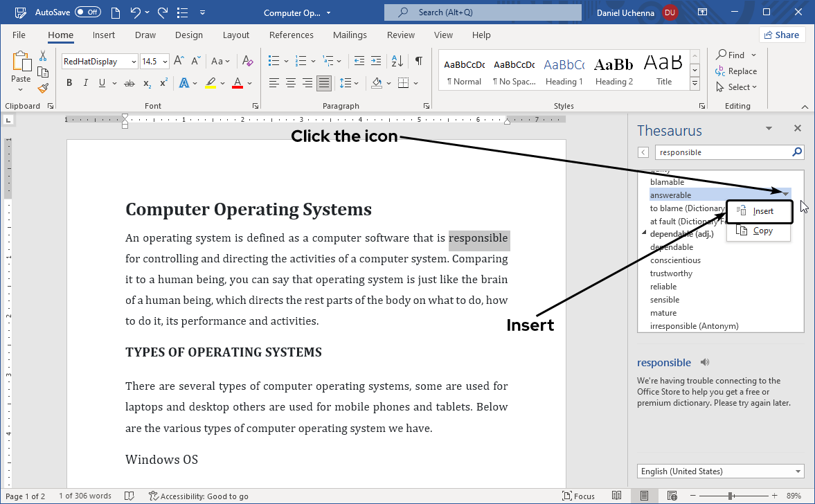Click the Share button
The height and width of the screenshot is (504, 815).
tap(781, 35)
